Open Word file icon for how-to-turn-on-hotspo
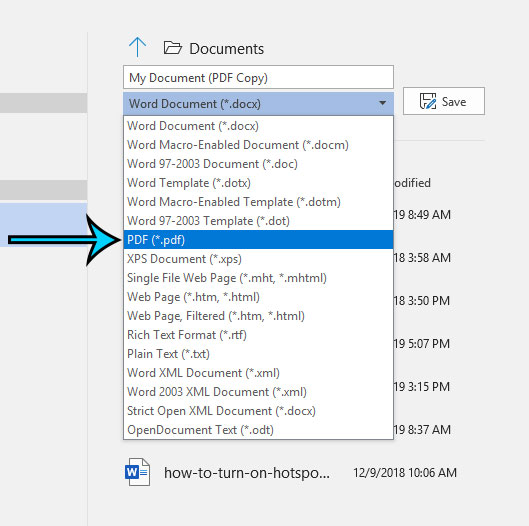Image resolution: width=529 pixels, height=526 pixels. [x=137, y=472]
